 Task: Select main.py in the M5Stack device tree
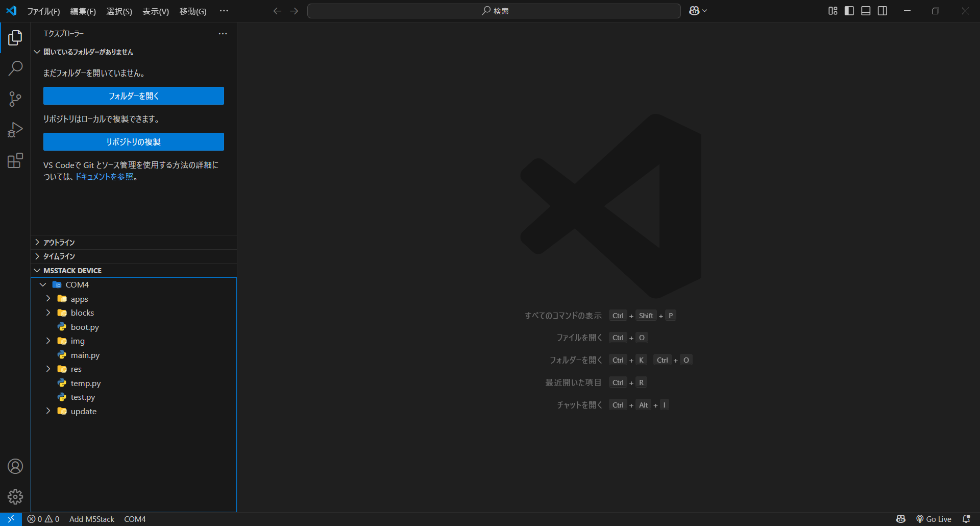tap(85, 355)
